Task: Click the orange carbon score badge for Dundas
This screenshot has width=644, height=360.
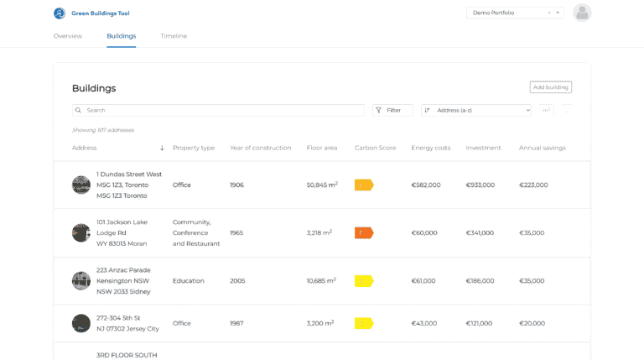Action: tap(363, 185)
